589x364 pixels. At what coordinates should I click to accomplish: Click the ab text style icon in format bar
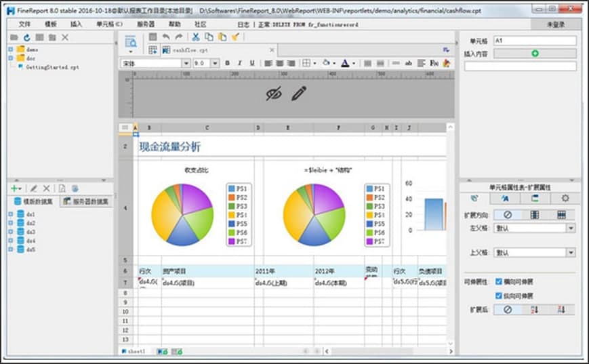(x=408, y=63)
